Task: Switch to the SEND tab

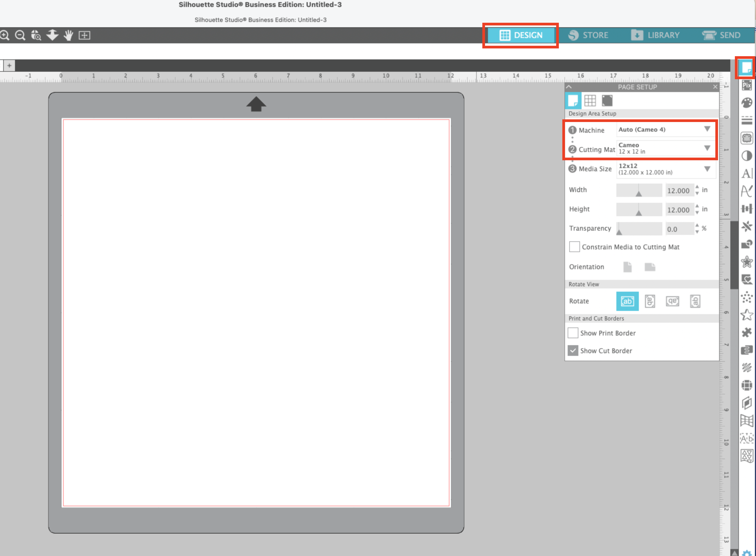Action: (x=721, y=35)
